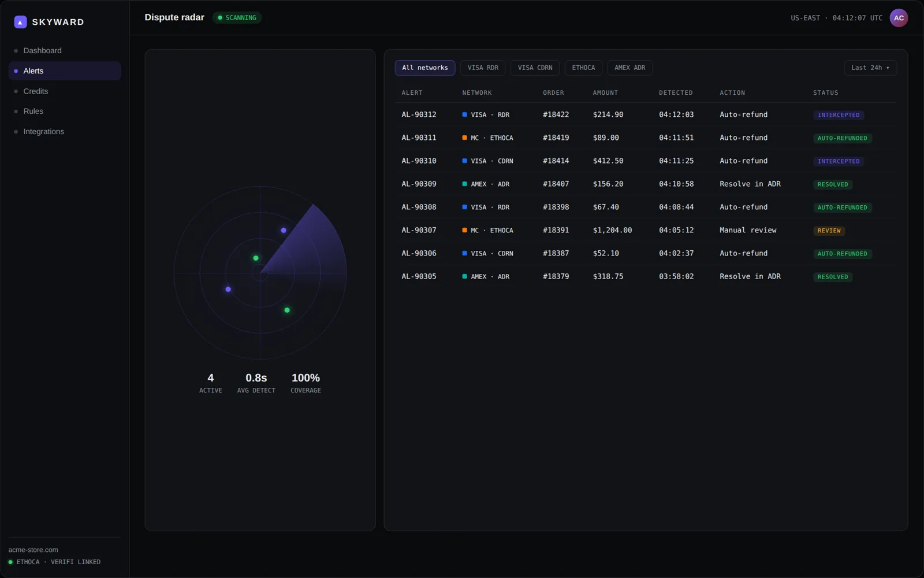Click order #18422
Viewport: 924px width, 578px height.
556,114
